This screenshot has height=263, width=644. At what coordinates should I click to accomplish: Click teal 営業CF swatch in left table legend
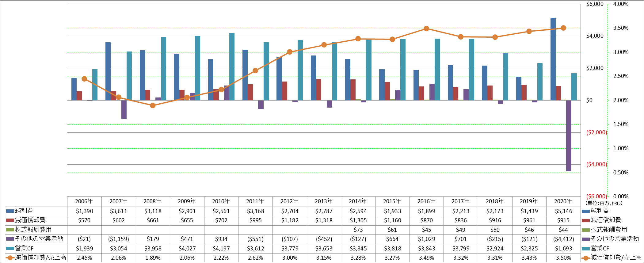[10, 249]
